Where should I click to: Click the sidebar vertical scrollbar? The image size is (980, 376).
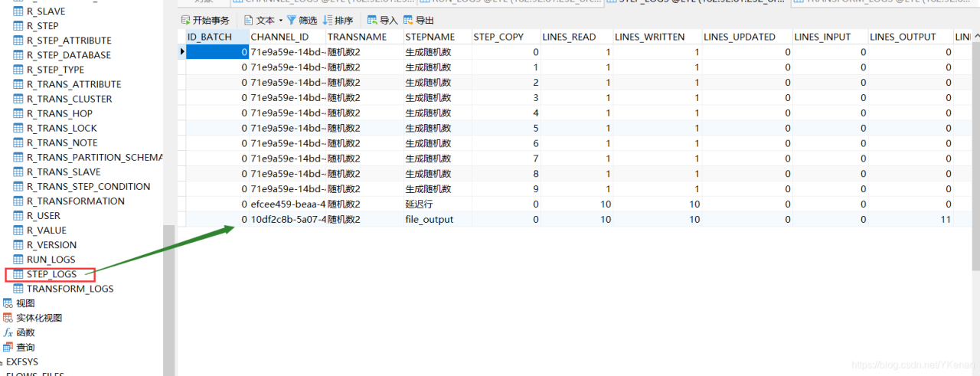pyautogui.click(x=169, y=306)
